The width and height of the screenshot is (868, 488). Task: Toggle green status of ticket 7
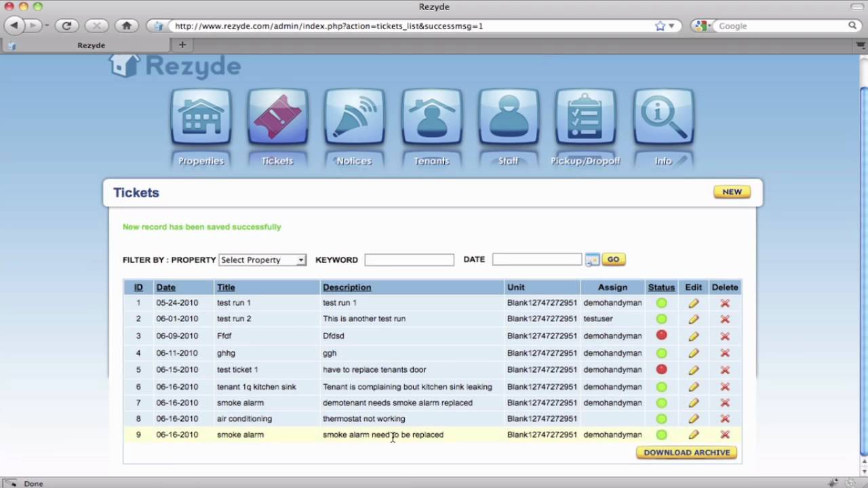661,403
